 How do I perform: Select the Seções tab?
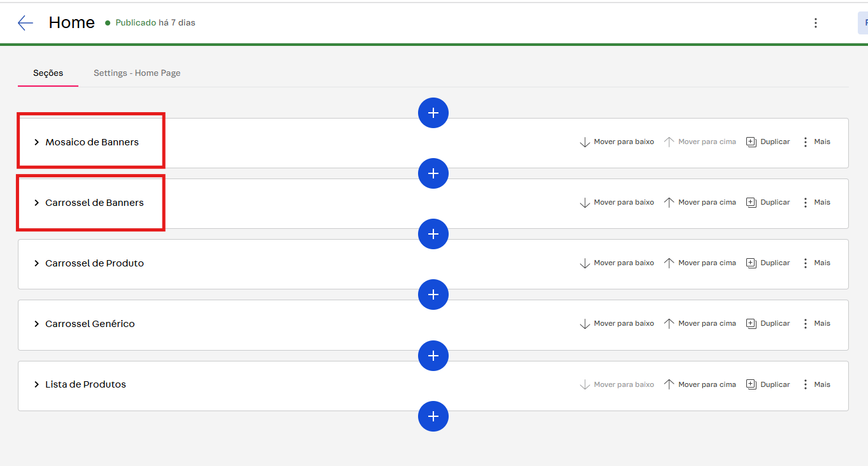click(x=48, y=73)
